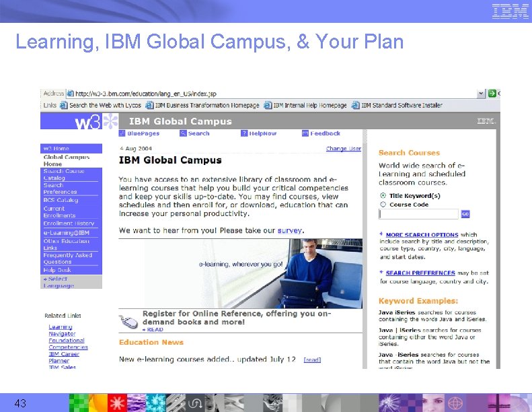
Task: Expand Select Language option
Action: point(59,282)
